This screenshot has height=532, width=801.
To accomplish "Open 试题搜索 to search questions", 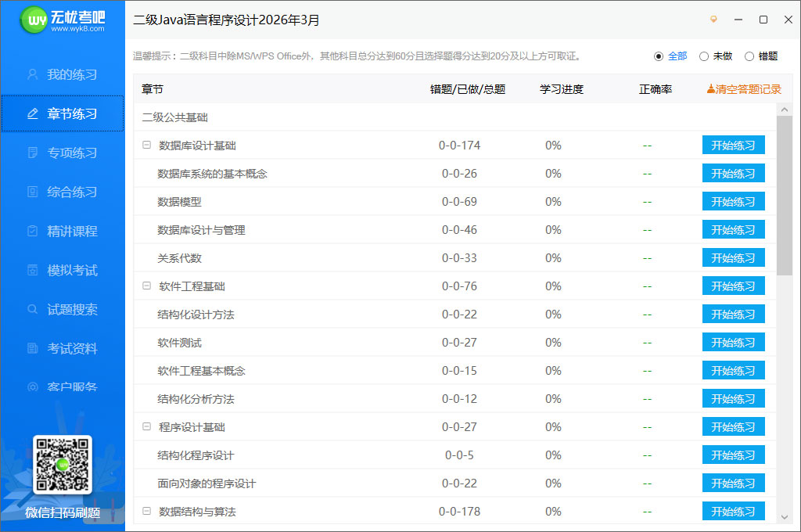I will [63, 309].
